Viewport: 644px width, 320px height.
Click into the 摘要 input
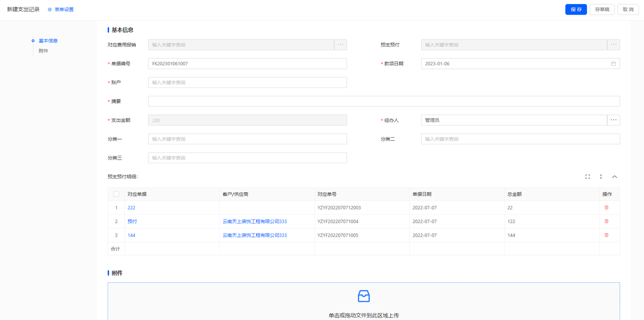click(x=384, y=101)
